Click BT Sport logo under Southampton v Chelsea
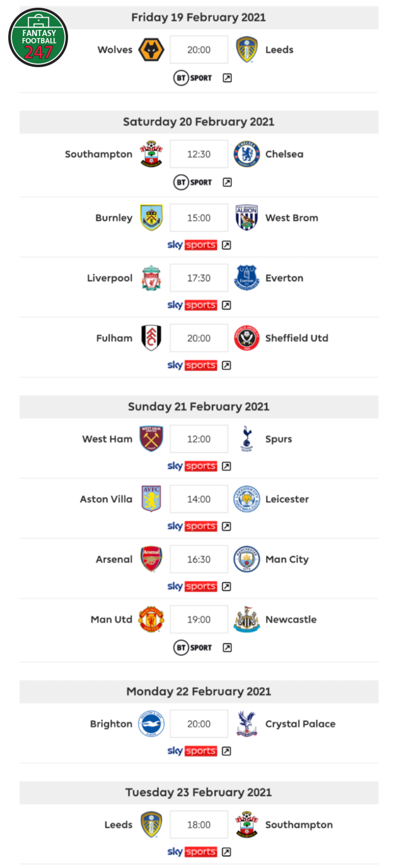Screen dimensions: 399x868 [x=193, y=182]
